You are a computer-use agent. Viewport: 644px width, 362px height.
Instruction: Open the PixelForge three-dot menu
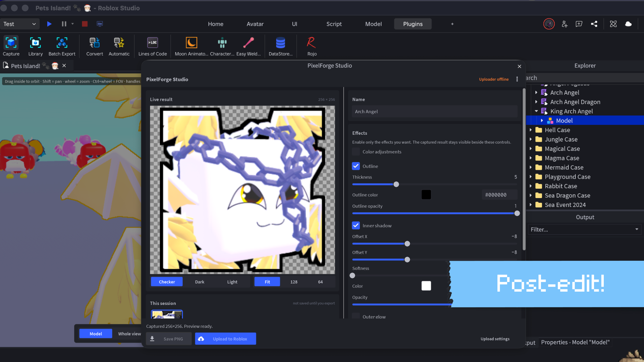click(x=517, y=79)
